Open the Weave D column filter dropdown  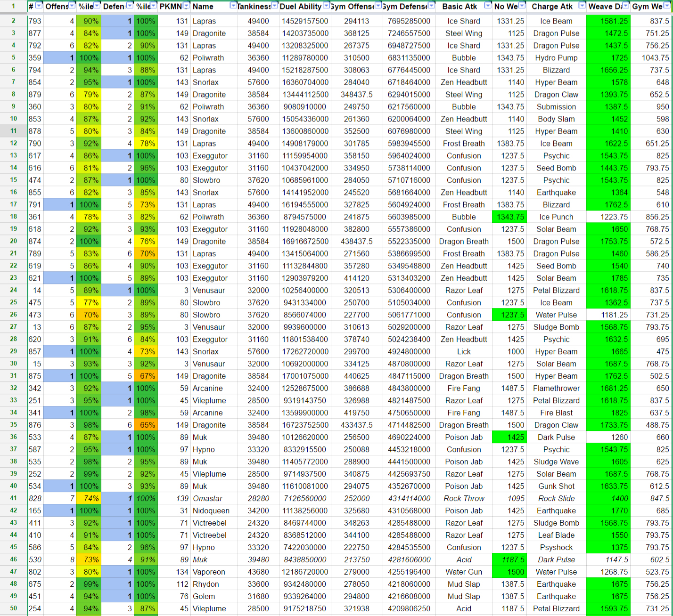coord(625,6)
